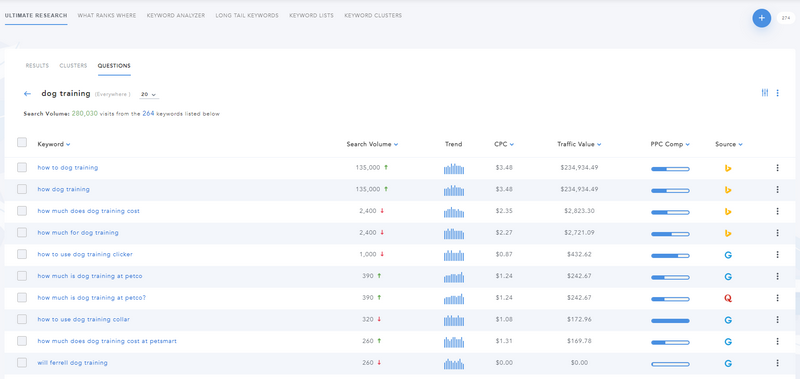
Task: Open keyword link 'how to dog training'
Action: [x=67, y=168]
